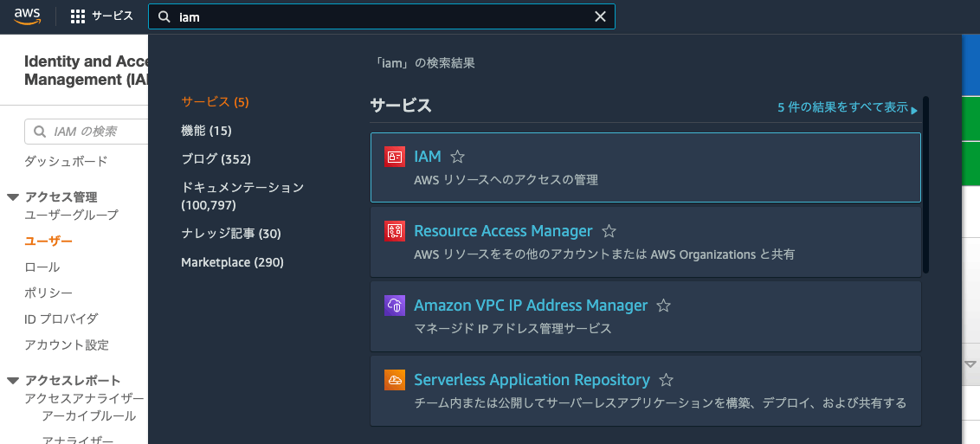Open ロール in sidebar
This screenshot has height=444, width=980.
42,267
